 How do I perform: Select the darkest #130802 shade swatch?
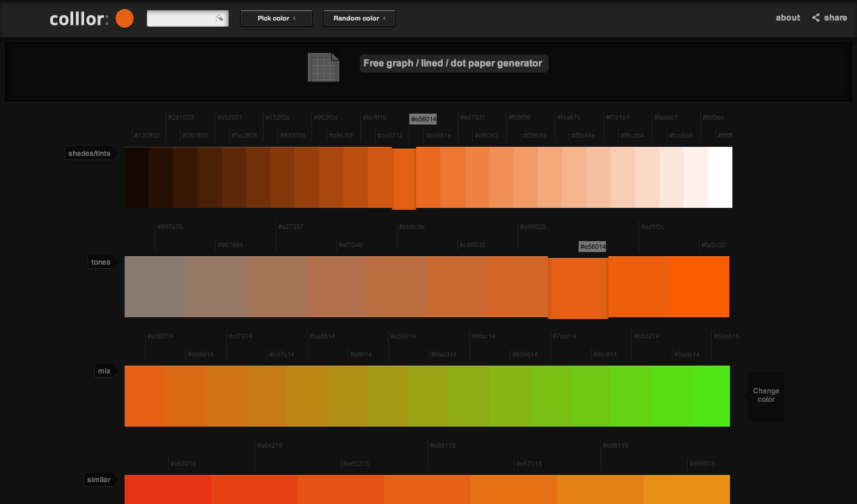pyautogui.click(x=136, y=176)
